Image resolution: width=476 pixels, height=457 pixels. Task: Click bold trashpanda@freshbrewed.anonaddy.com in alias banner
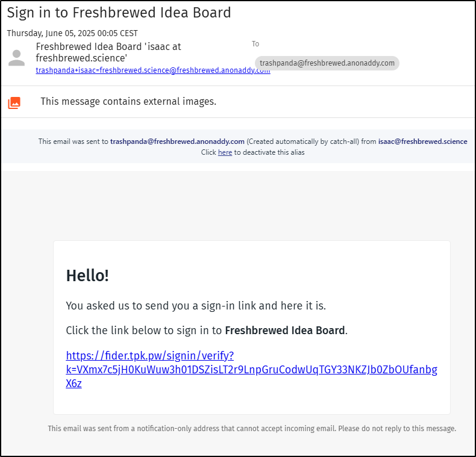[177, 141]
